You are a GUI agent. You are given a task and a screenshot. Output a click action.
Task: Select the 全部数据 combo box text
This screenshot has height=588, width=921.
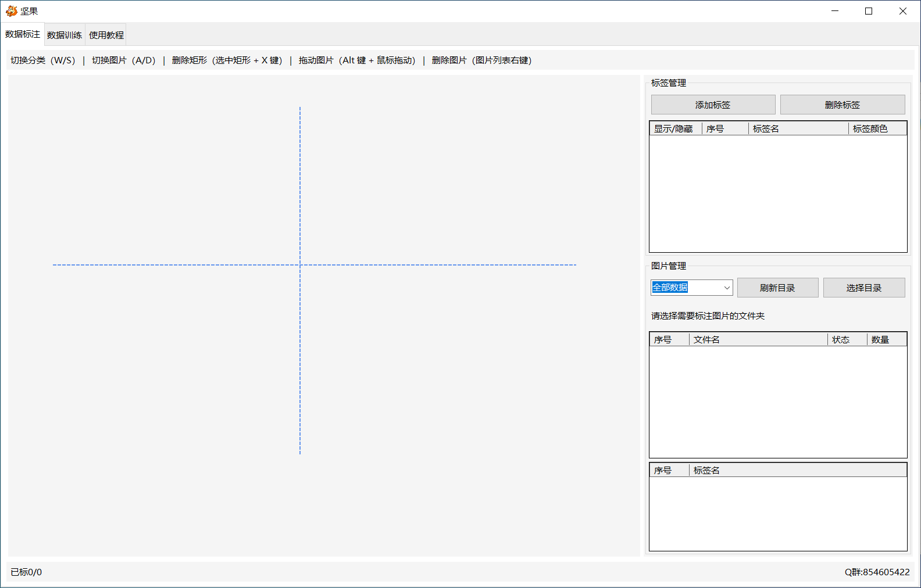[x=670, y=288]
